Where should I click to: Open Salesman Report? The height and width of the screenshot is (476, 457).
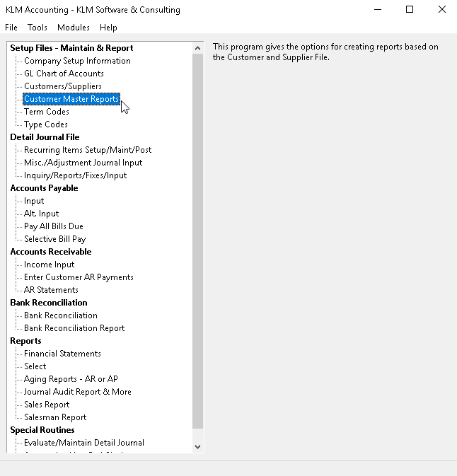pyautogui.click(x=55, y=418)
